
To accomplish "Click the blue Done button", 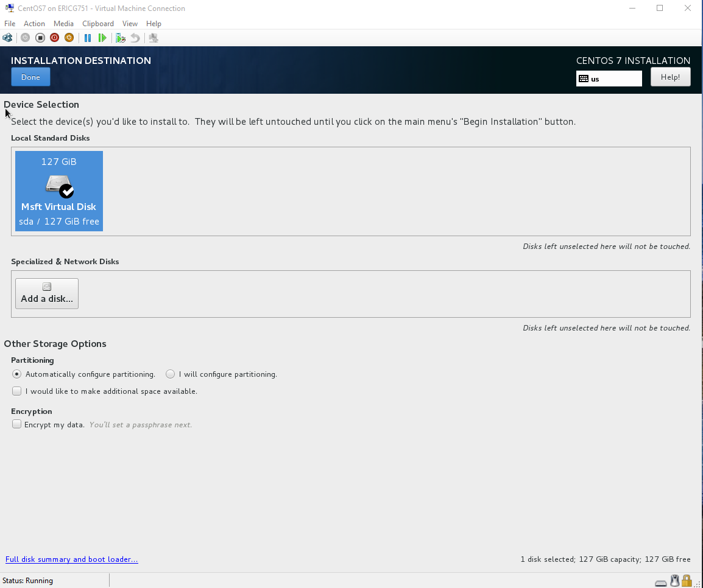I will point(30,77).
